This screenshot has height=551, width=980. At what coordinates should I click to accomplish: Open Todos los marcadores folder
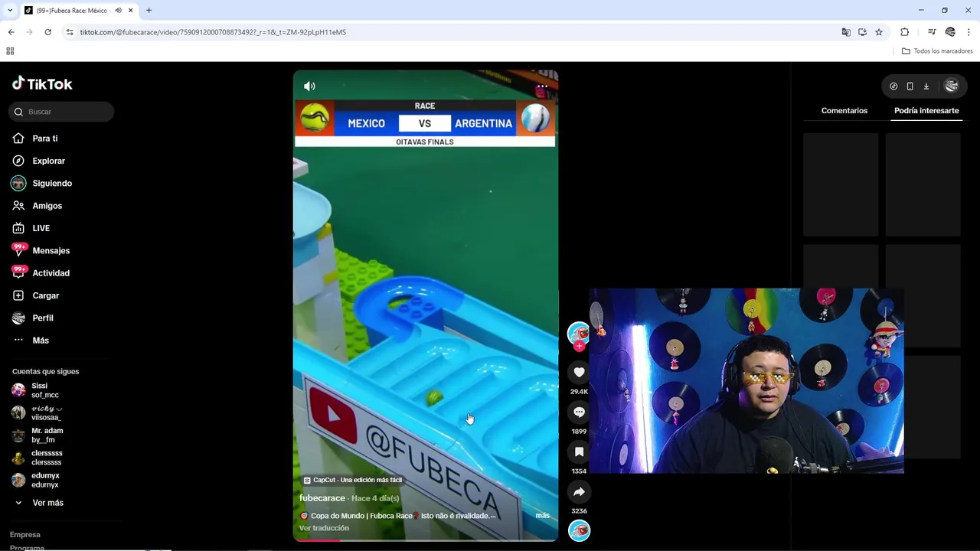pyautogui.click(x=937, y=51)
